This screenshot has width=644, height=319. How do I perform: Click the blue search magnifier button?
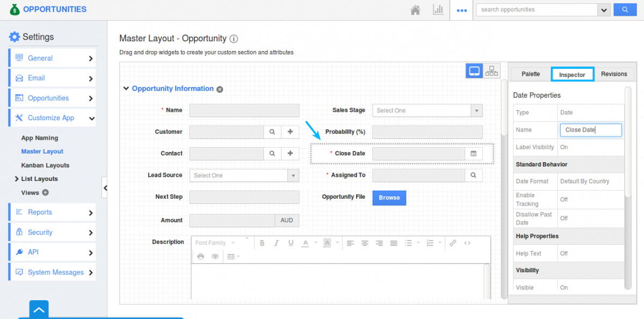[x=625, y=10]
